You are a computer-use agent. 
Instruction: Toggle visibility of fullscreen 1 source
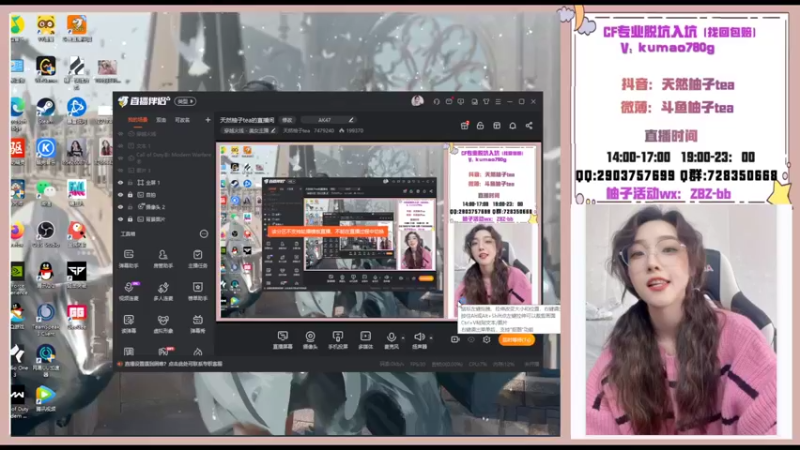pyautogui.click(x=121, y=183)
